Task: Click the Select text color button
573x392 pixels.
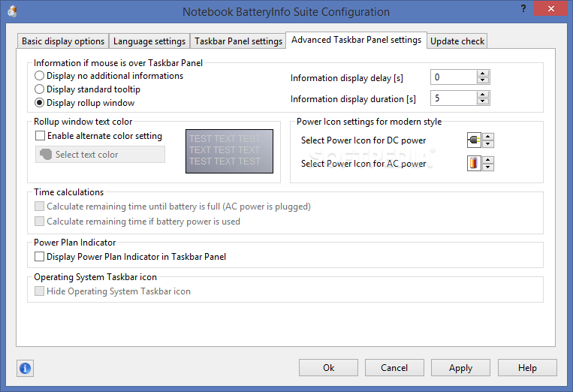Action: click(x=100, y=155)
